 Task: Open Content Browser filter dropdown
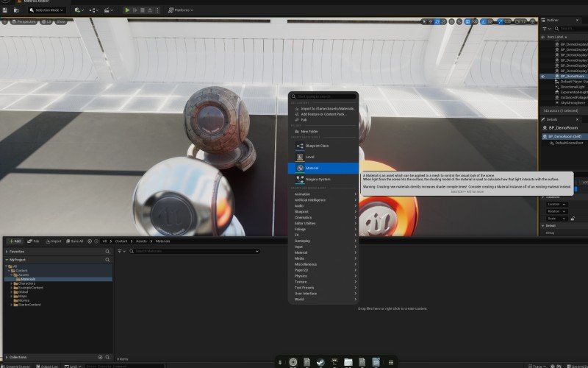click(x=121, y=251)
